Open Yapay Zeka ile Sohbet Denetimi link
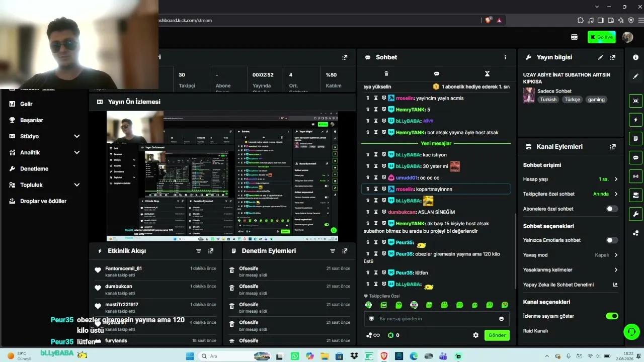 tap(570, 285)
